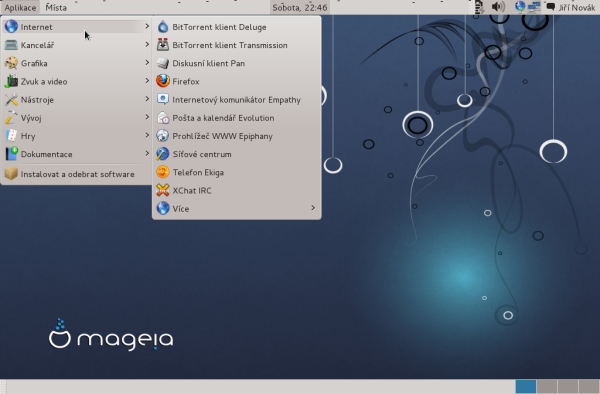Select Instalovat a odebrat software
Image resolution: width=600 pixels, height=394 pixels.
pos(77,174)
